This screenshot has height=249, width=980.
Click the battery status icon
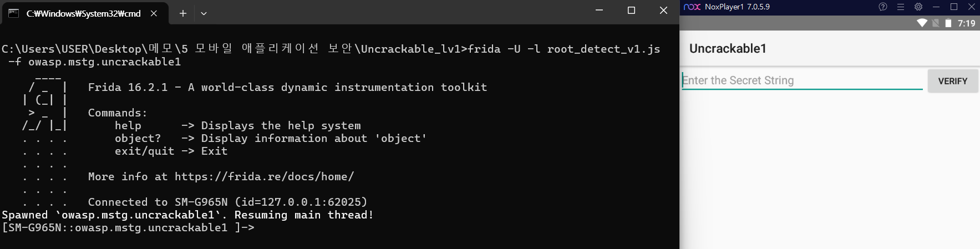coord(948,23)
